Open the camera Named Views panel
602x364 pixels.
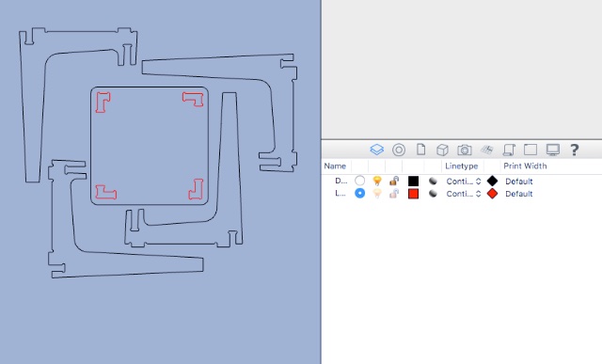[x=464, y=150]
